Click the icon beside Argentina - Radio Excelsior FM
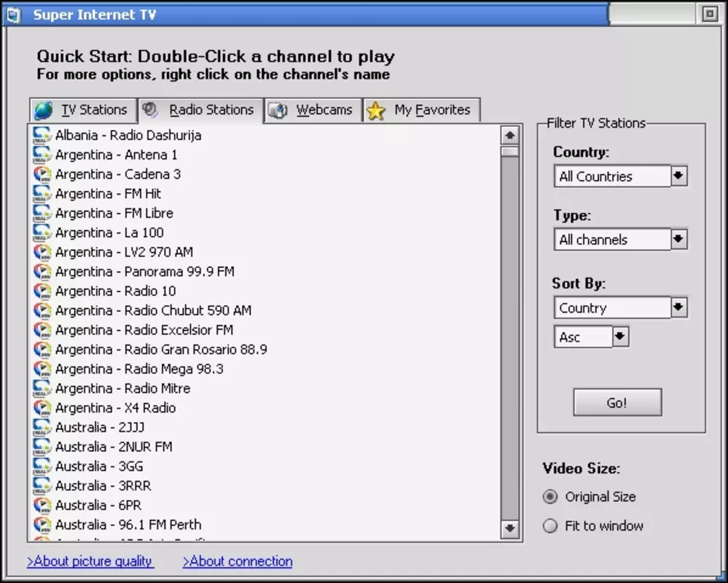Screen dimensions: 728x583 [x=42, y=330]
